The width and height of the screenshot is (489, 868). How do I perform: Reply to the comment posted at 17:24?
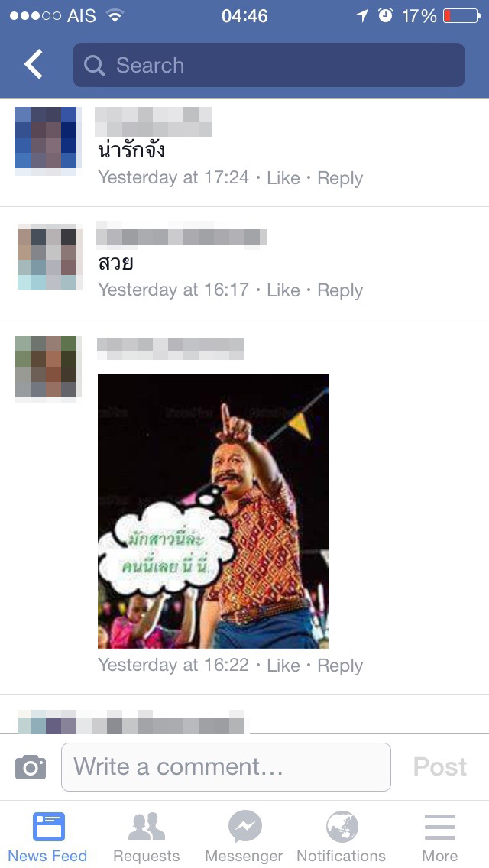click(x=340, y=178)
